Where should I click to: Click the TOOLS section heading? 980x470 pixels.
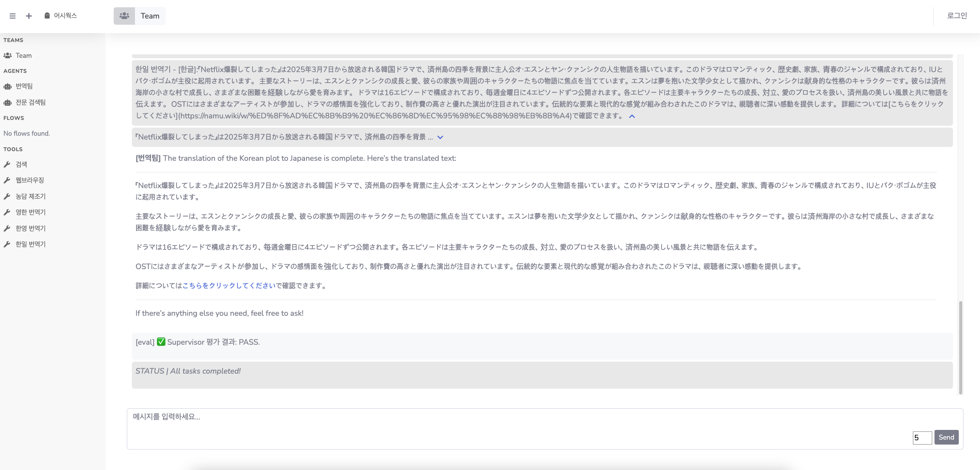point(13,149)
